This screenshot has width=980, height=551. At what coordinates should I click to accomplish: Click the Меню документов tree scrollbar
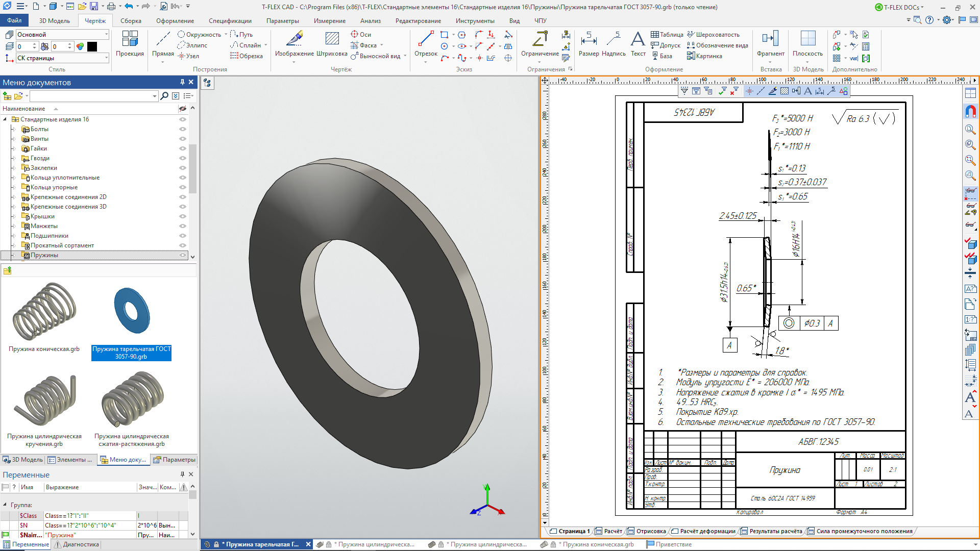tap(192, 168)
